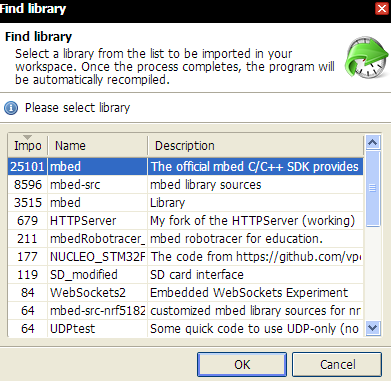This screenshot has height=381, width=391.
Task: Click the import count 679 cell
Action: tap(28, 220)
